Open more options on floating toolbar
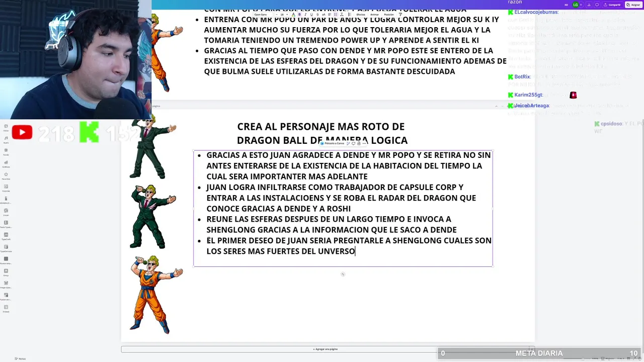644x362 pixels. 364,143
